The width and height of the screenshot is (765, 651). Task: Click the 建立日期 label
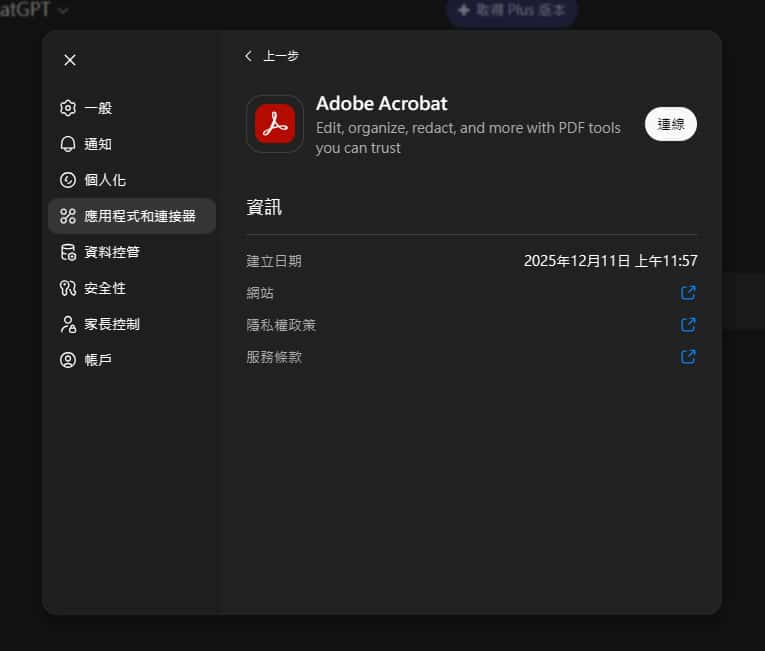click(274, 261)
